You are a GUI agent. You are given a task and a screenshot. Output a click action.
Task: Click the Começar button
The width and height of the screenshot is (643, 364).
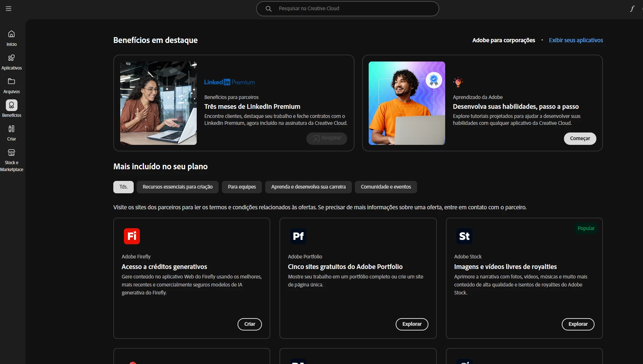pos(580,139)
